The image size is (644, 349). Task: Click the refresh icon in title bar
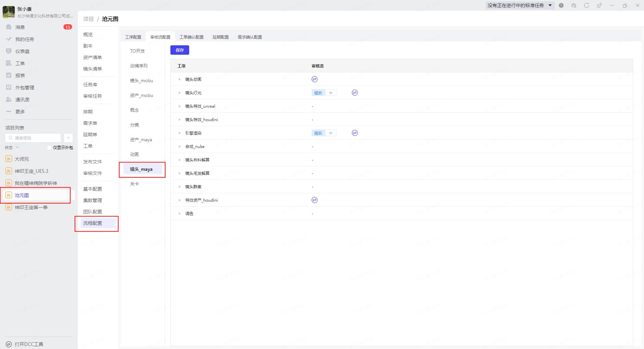click(586, 5)
